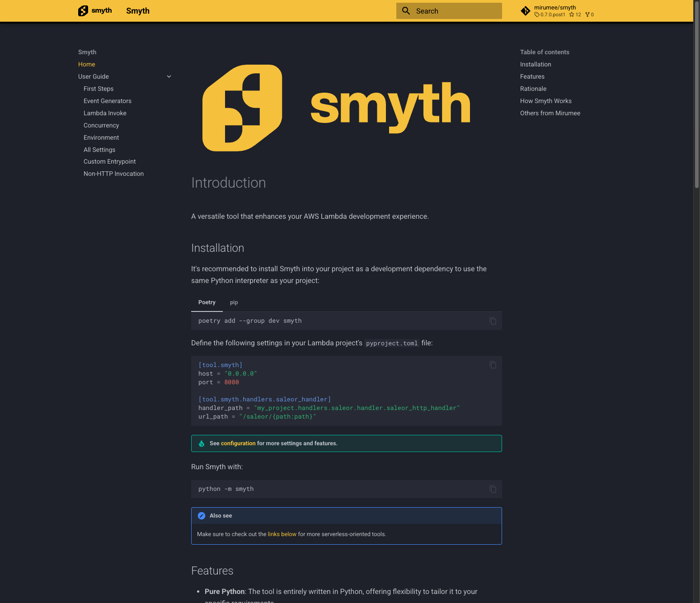Click the flame icon in configuration tip
The image size is (700, 603).
point(202,443)
